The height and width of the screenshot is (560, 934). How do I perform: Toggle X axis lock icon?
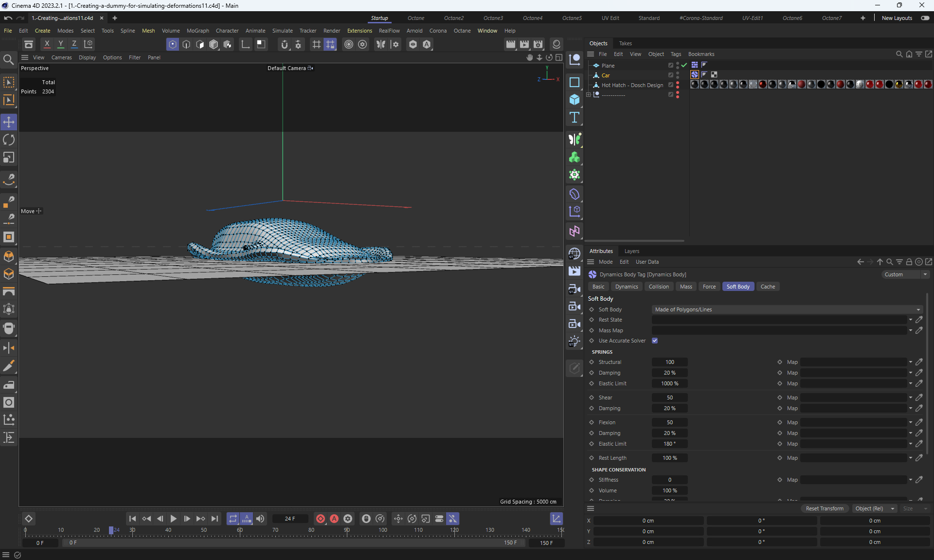(x=47, y=44)
